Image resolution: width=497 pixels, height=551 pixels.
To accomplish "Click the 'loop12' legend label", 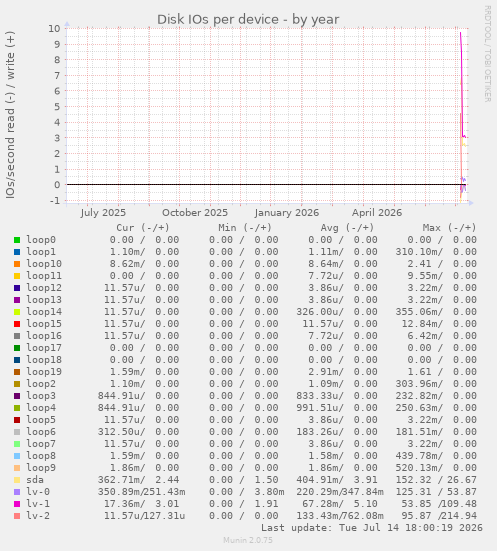I will (44, 288).
